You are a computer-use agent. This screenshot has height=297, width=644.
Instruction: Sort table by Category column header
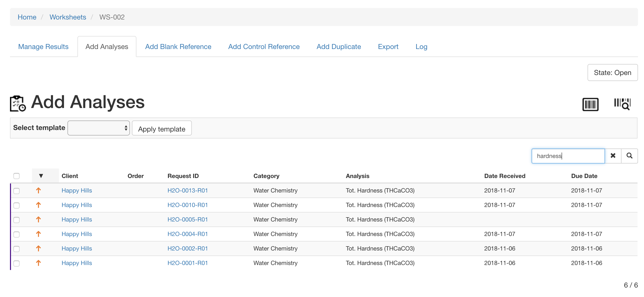click(266, 176)
